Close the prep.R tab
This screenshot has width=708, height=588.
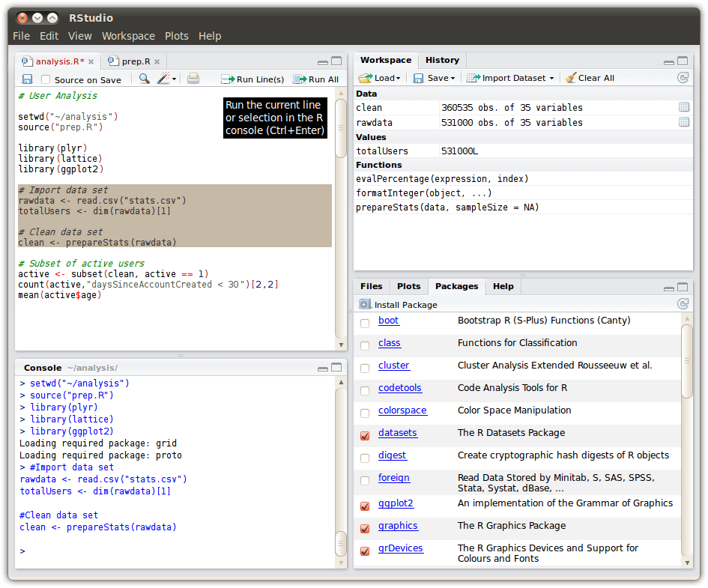coord(157,62)
